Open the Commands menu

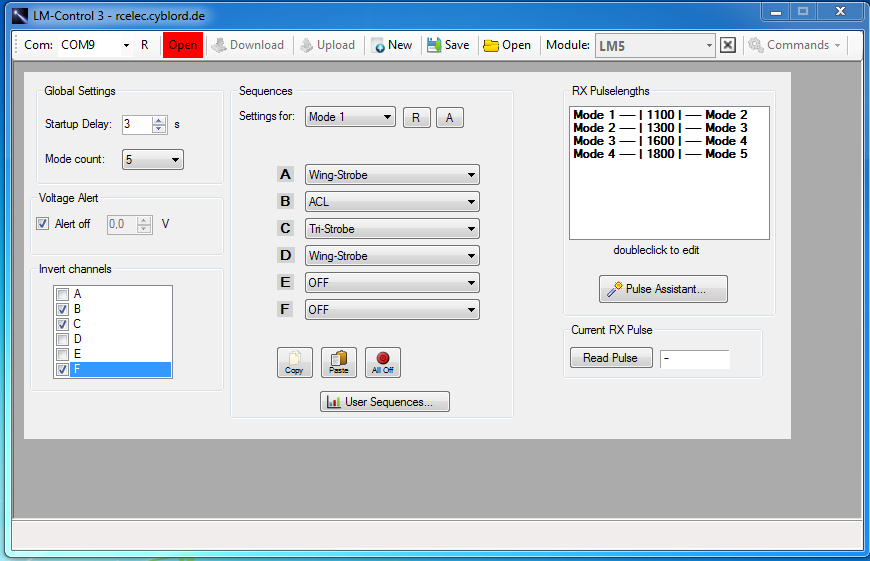coord(795,45)
